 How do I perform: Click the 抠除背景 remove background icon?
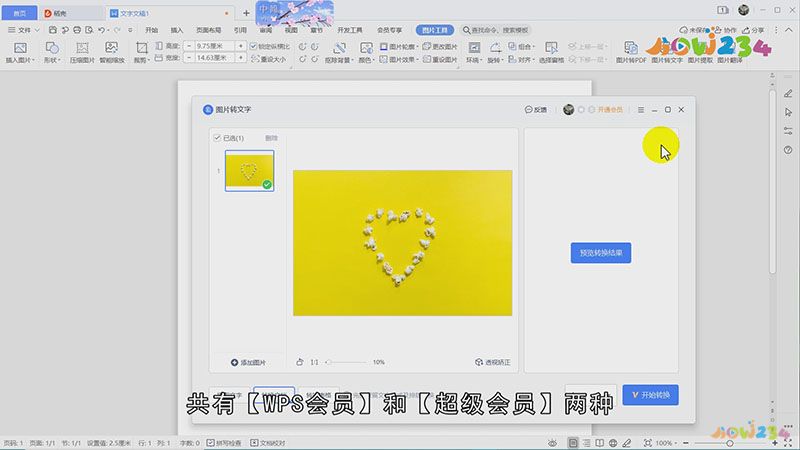click(339, 48)
